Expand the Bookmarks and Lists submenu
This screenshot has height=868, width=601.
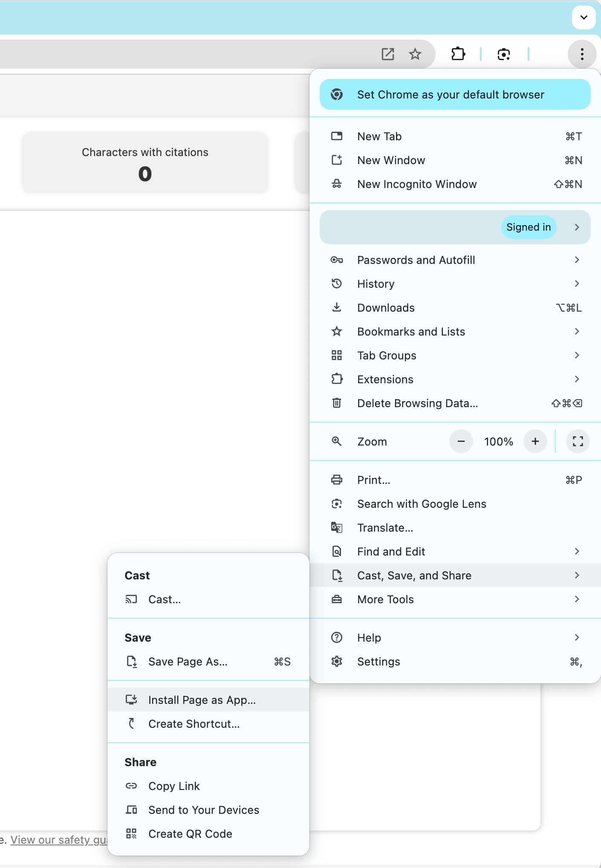point(455,332)
